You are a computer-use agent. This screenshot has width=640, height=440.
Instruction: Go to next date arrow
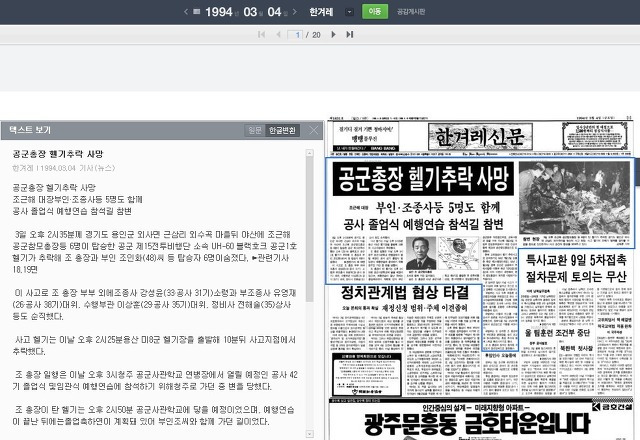tap(295, 12)
